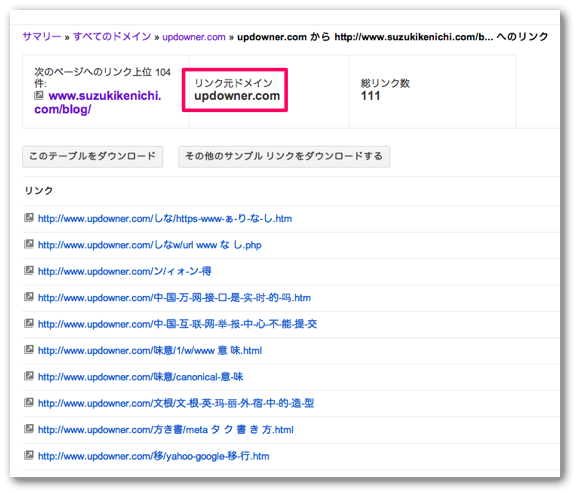Open link ending 中-国-万-网-接-口-是-实-时-的-吗.htm
576x493 pixels.
(x=174, y=298)
